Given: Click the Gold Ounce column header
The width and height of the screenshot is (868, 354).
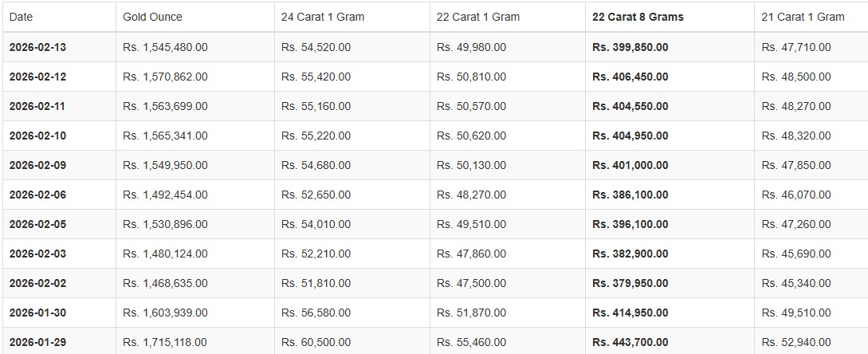Looking at the screenshot, I should pyautogui.click(x=152, y=17).
